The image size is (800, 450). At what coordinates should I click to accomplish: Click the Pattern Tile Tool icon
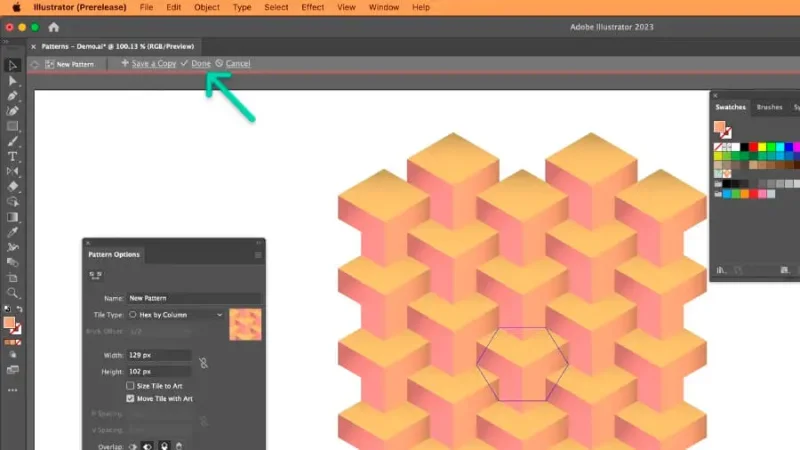pyautogui.click(x=95, y=276)
